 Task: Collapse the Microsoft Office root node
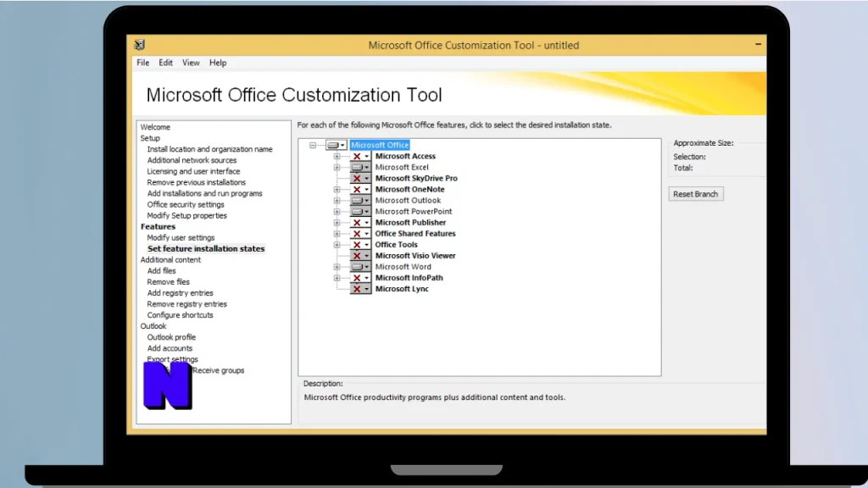click(313, 145)
